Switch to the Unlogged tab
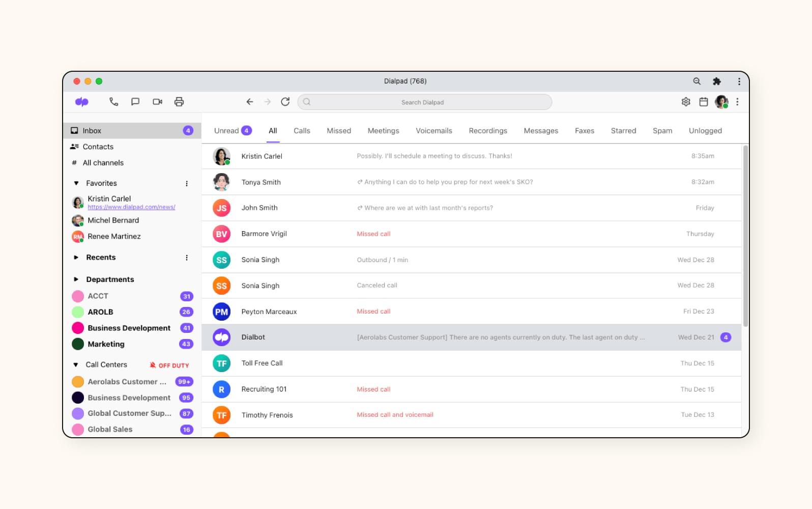The height and width of the screenshot is (509, 812). pos(705,131)
